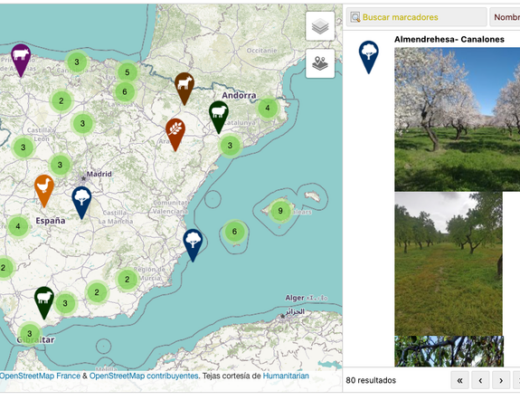Image resolution: width=520 pixels, height=400 pixels.
Task: Expand the cluster of 3 beside the Andalucía sheep marker
Action: click(x=65, y=303)
